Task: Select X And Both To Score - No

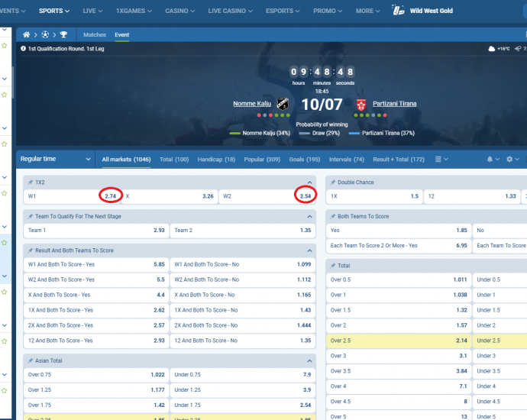Action: (243, 295)
